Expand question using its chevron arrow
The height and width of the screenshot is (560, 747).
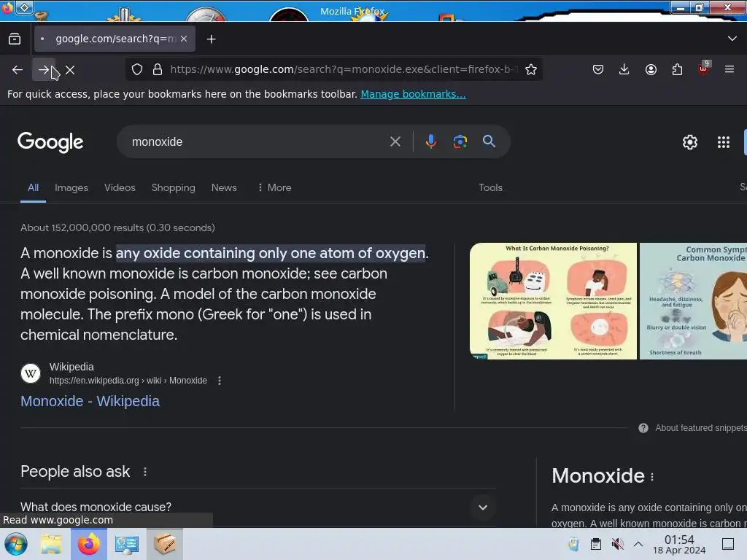click(x=483, y=507)
